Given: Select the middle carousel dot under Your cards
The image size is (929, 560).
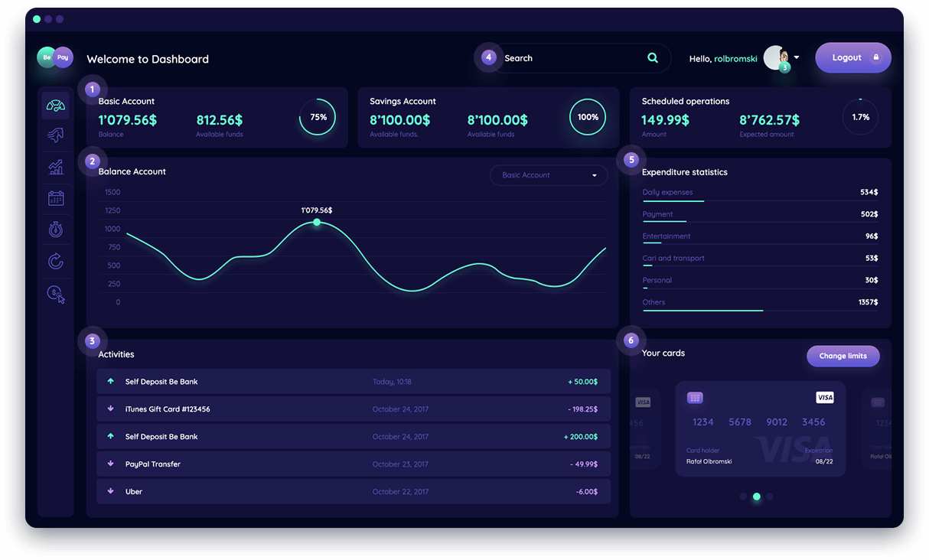Looking at the screenshot, I should click(x=756, y=496).
